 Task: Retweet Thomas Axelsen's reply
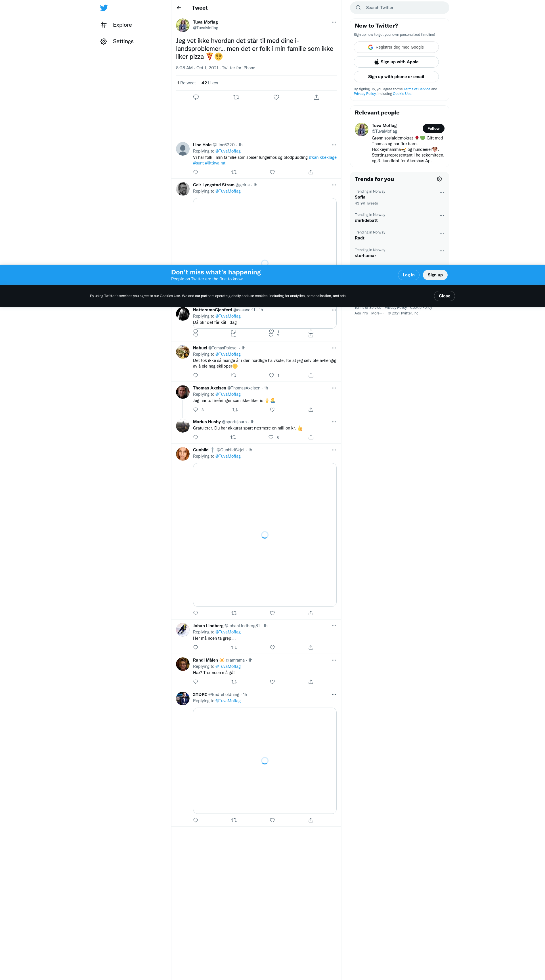[x=235, y=410]
